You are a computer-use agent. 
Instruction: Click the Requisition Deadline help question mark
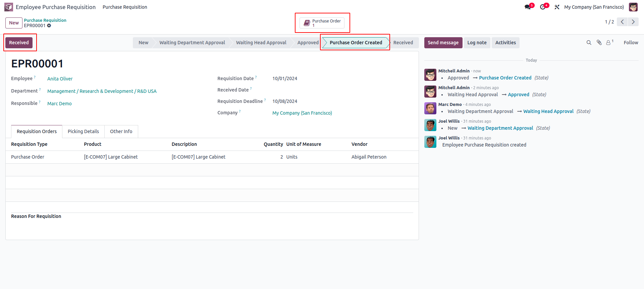pos(265,100)
